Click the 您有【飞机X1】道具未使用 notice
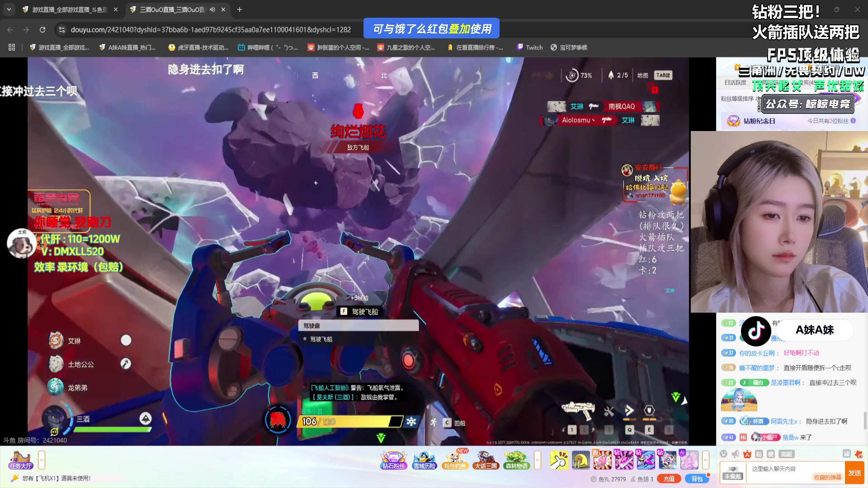This screenshot has height=488, width=868. tap(57, 479)
